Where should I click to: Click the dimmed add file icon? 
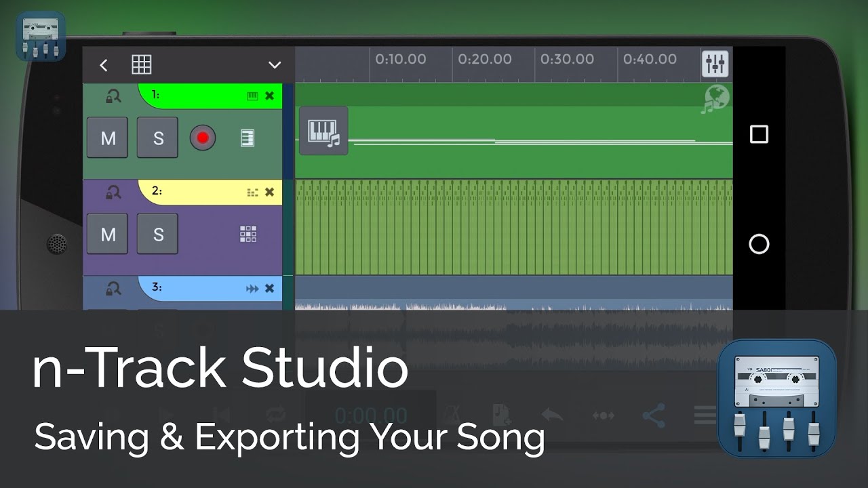point(501,415)
